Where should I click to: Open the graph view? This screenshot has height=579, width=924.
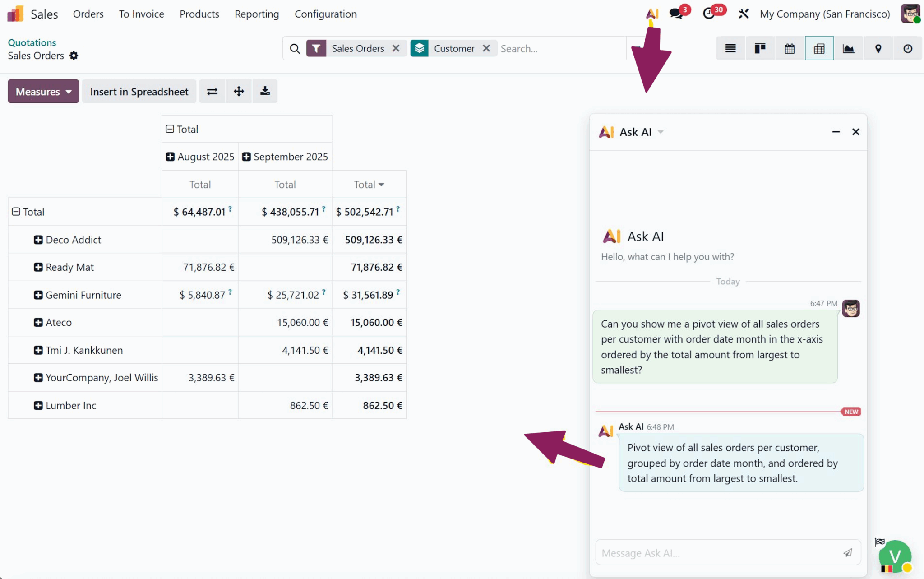coord(848,48)
